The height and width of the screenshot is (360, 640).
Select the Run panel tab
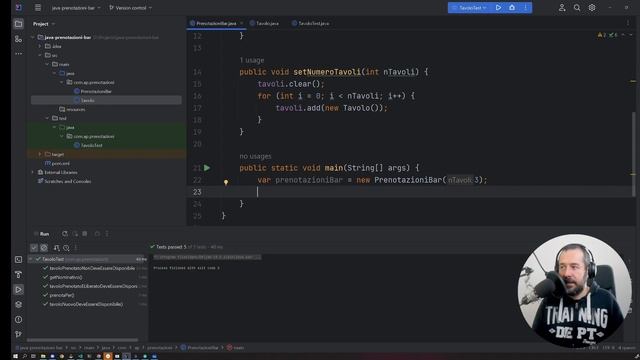click(44, 234)
